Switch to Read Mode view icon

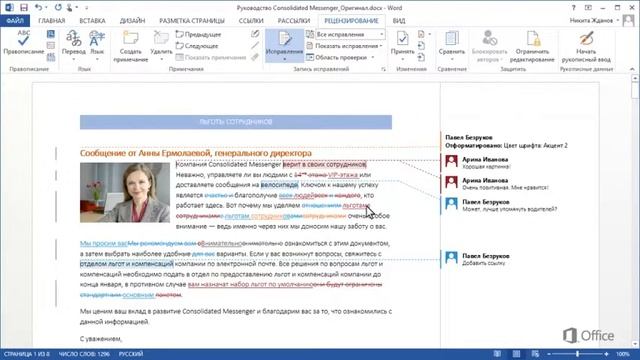coord(497,354)
